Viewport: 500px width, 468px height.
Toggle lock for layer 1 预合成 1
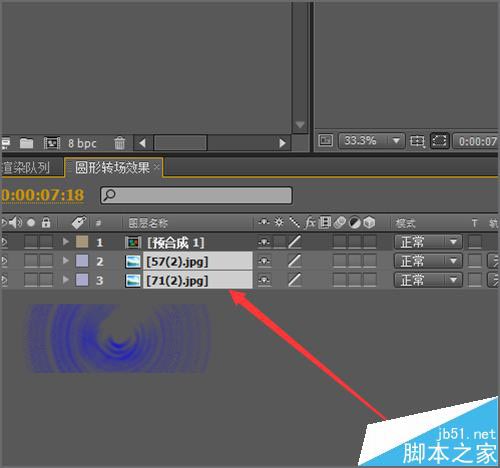click(46, 242)
